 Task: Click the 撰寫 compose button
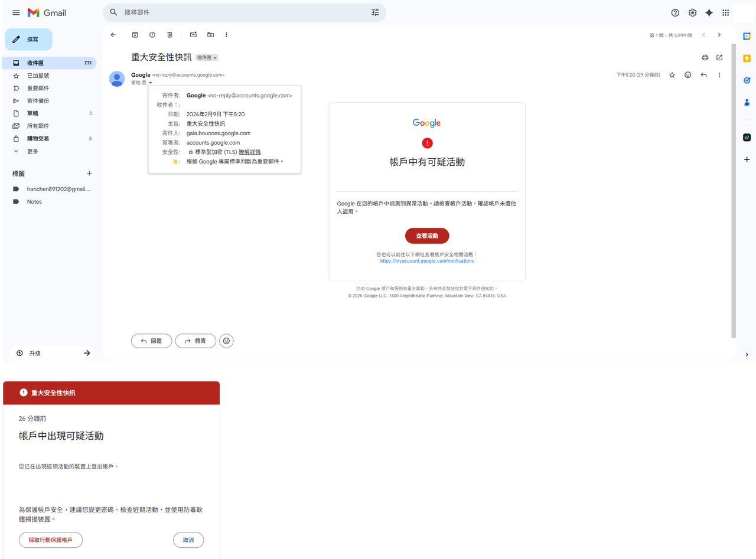click(28, 40)
